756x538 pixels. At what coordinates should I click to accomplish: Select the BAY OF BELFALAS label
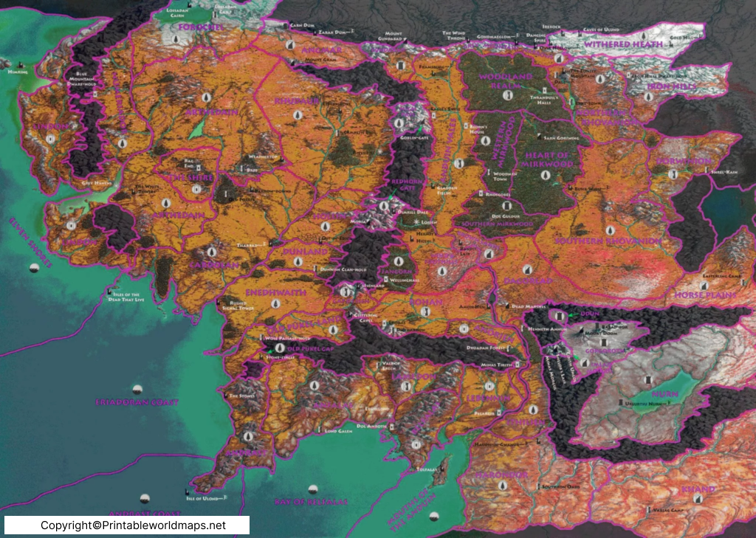[x=311, y=502]
